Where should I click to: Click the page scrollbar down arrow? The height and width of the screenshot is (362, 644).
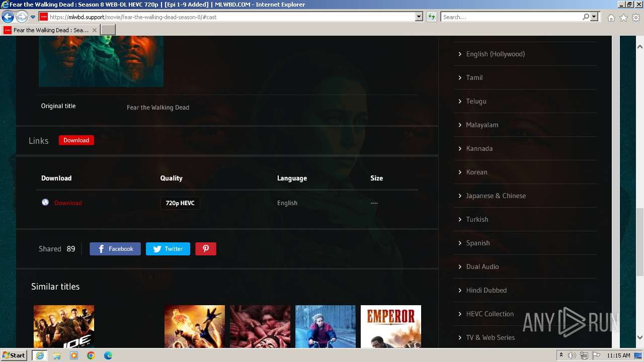(x=640, y=337)
